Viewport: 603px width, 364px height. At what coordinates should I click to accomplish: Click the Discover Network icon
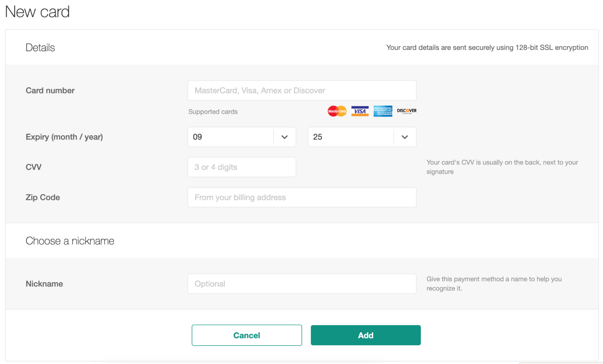(406, 111)
